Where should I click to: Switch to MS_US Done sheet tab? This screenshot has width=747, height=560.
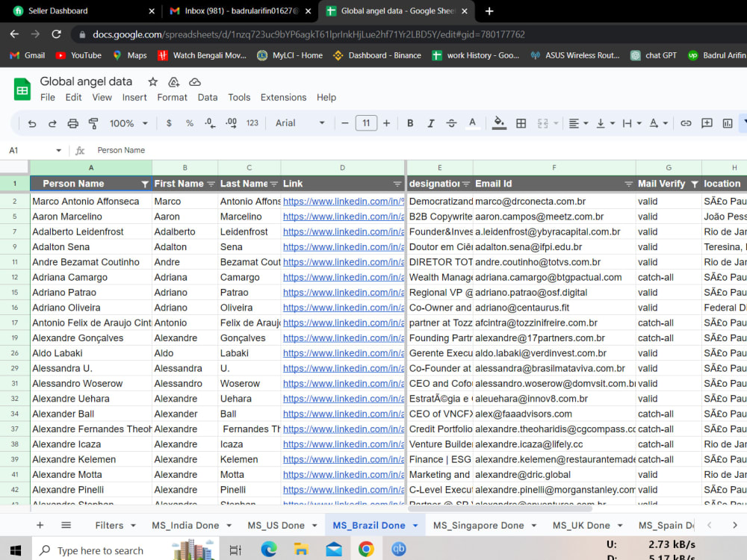tap(276, 525)
